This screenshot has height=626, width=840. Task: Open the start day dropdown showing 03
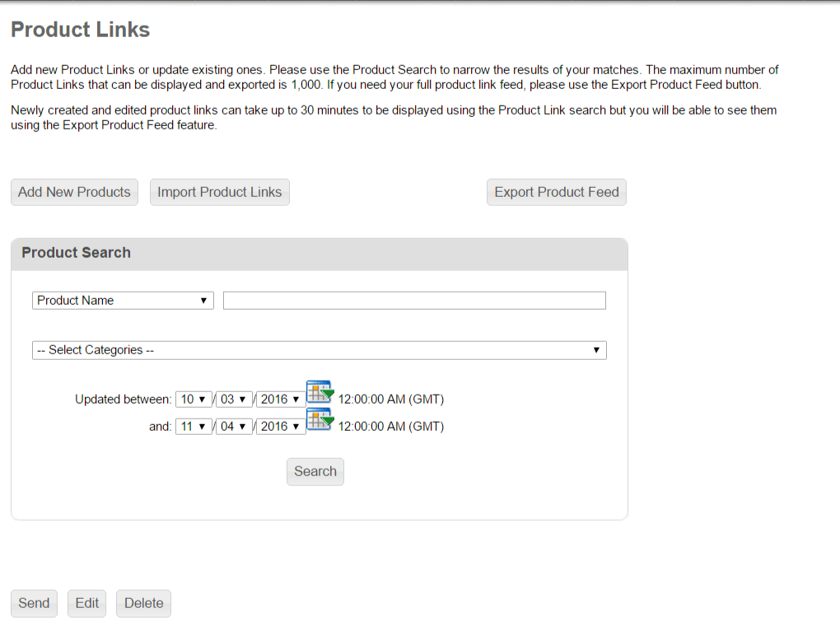click(x=234, y=399)
